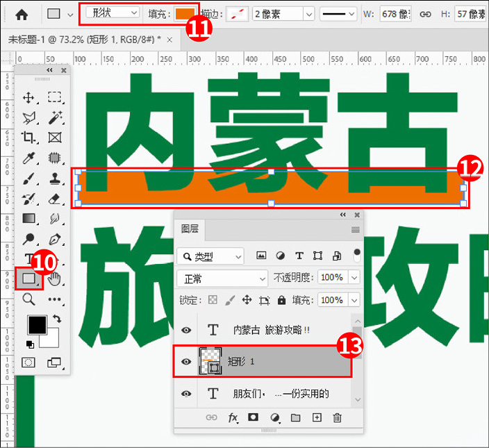Select the Move tool
This screenshot has height=448, width=489.
(29, 98)
